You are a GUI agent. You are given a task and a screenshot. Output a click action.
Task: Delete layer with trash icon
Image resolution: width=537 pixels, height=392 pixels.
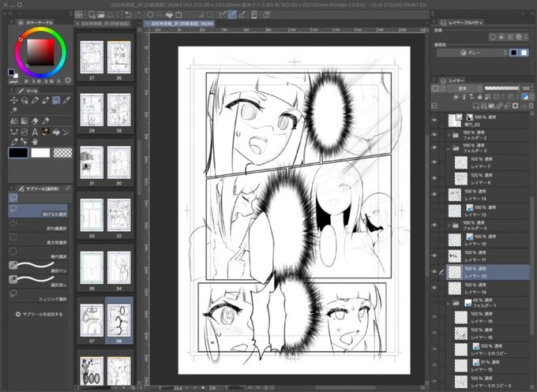[531, 106]
